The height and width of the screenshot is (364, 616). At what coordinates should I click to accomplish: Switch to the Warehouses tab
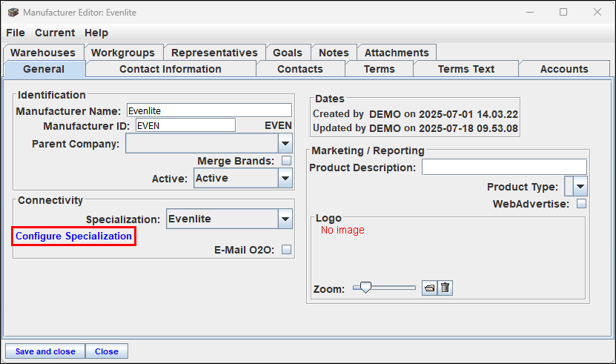[x=43, y=53]
